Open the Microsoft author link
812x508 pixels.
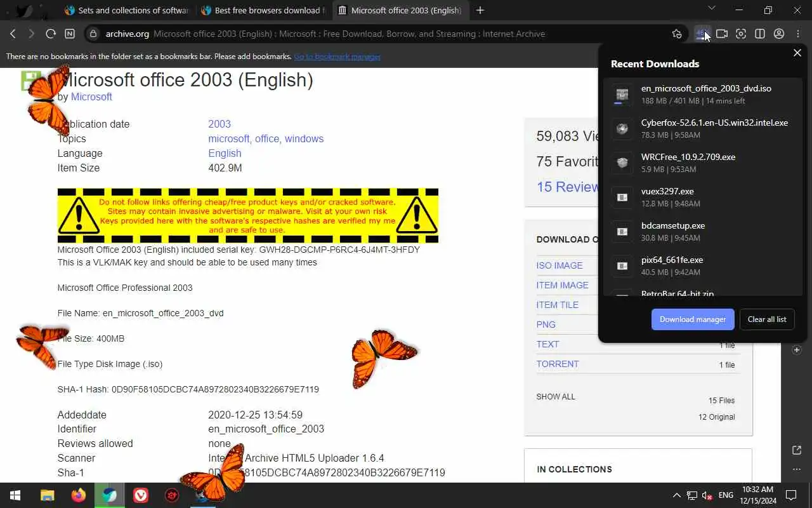[91, 97]
